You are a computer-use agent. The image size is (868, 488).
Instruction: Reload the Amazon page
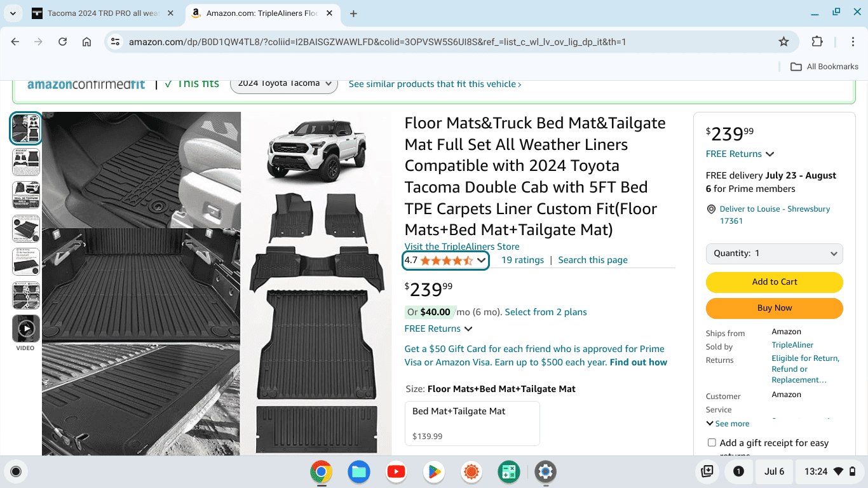(x=62, y=42)
